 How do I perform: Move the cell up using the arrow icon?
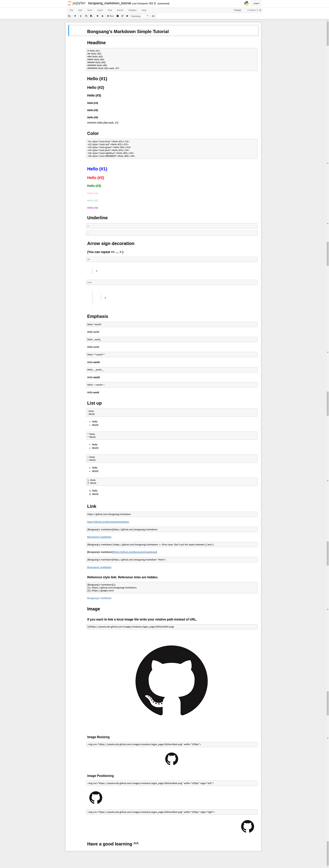[x=97, y=16]
